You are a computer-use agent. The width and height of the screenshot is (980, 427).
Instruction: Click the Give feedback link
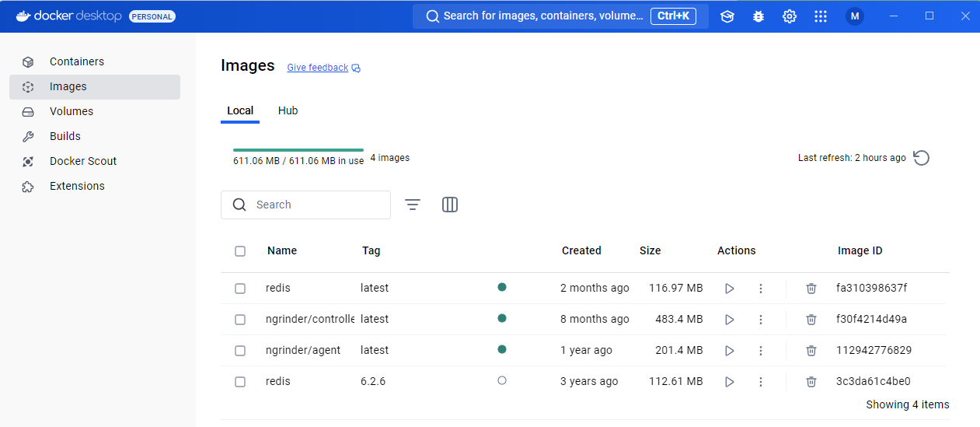point(318,68)
